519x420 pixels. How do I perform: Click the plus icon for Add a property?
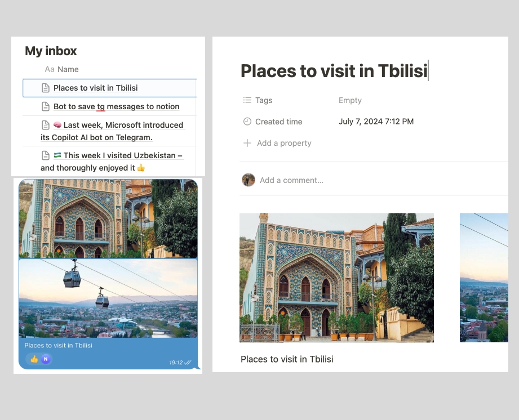click(x=247, y=143)
